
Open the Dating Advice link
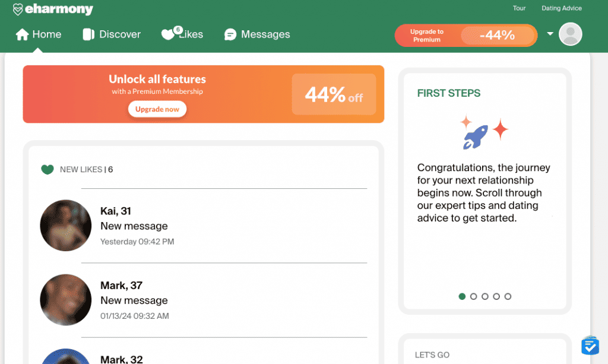562,8
